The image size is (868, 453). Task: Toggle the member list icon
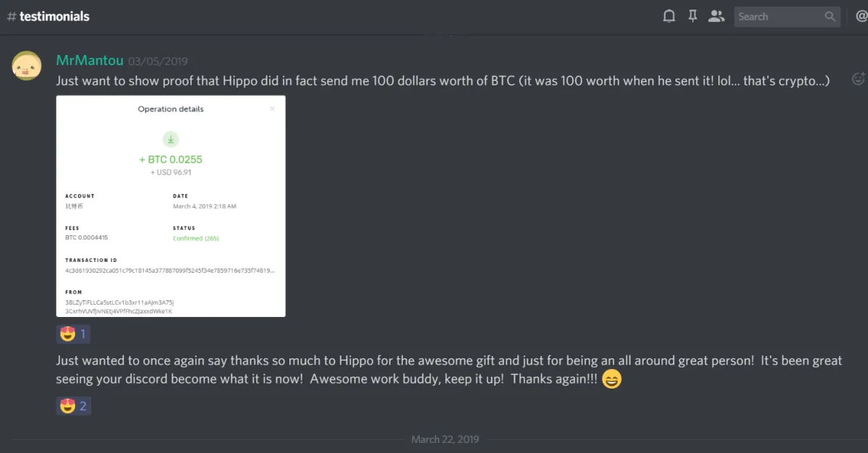716,16
